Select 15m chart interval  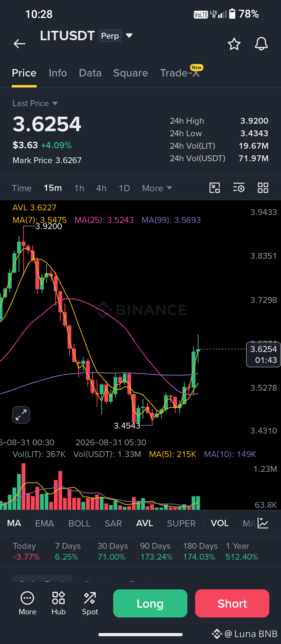coord(53,188)
